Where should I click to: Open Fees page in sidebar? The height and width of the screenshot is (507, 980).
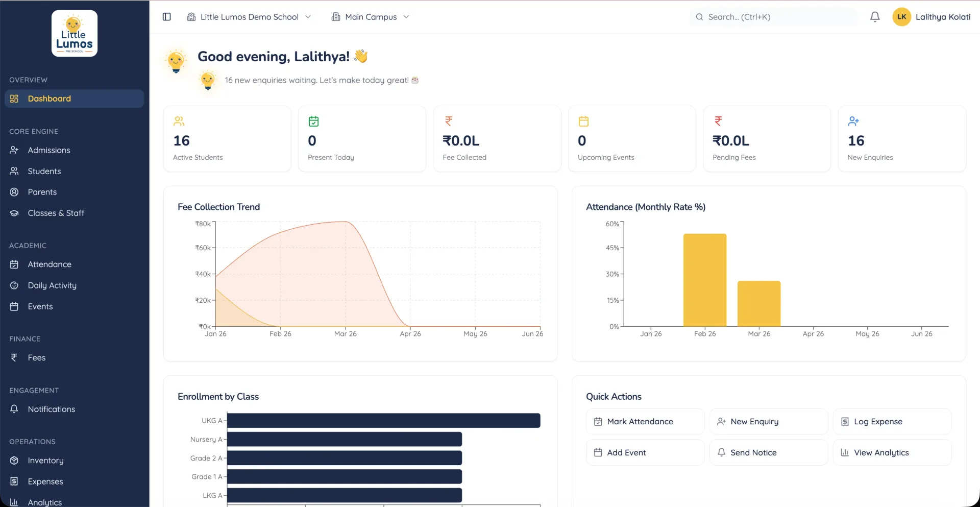(74, 358)
